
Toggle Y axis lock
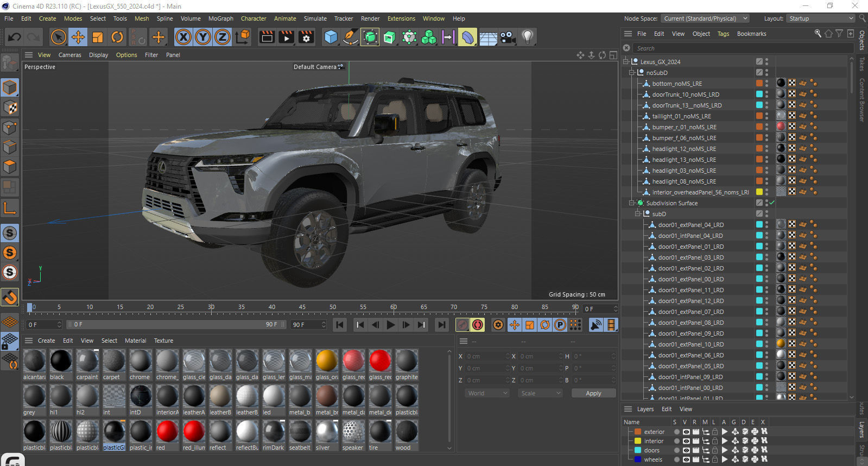(203, 37)
